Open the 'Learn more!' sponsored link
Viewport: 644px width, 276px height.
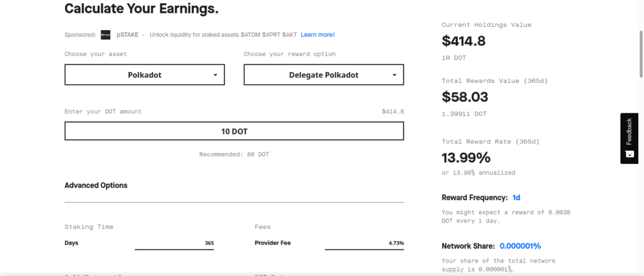pos(317,35)
